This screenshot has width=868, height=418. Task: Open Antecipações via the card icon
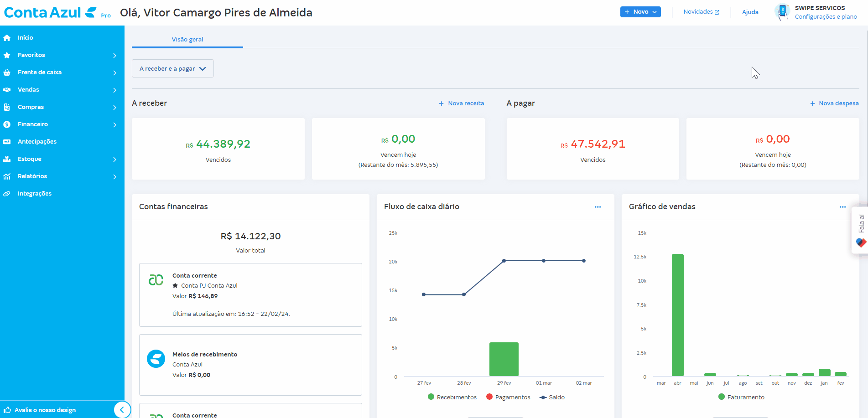point(7,141)
